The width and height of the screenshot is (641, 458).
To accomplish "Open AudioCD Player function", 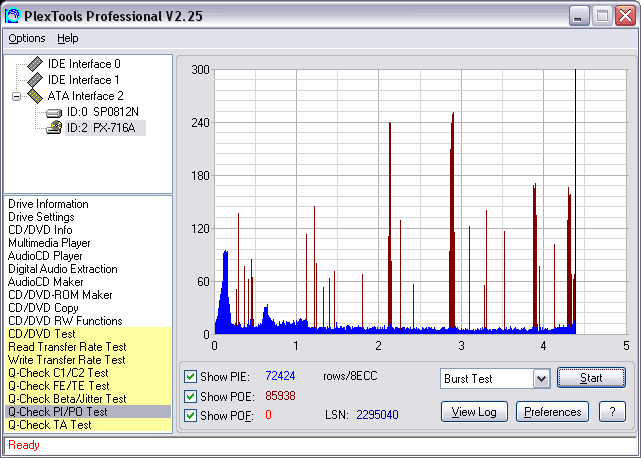I will click(x=45, y=256).
